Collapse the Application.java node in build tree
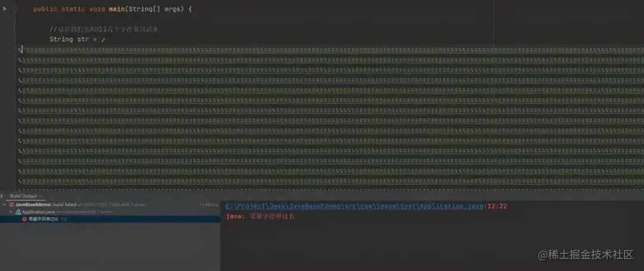Image resolution: width=644 pixels, height=271 pixels. coord(11,212)
